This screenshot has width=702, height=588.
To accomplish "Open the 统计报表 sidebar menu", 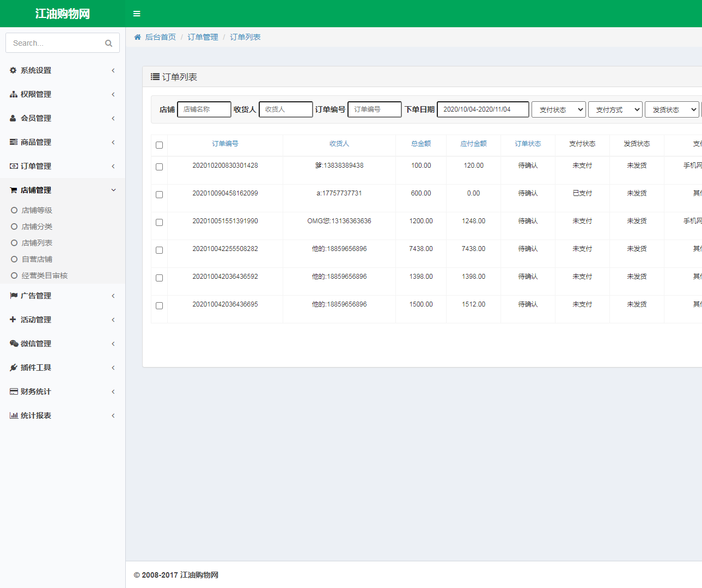I will [x=63, y=415].
